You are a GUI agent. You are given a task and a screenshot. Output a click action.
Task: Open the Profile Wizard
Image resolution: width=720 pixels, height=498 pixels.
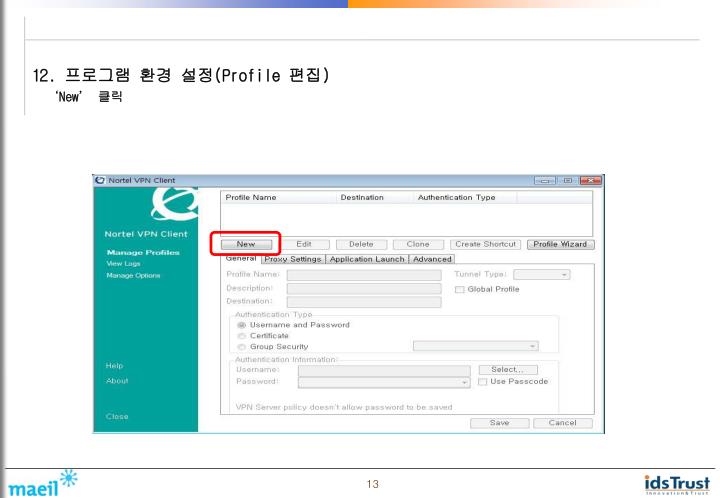[x=560, y=244]
